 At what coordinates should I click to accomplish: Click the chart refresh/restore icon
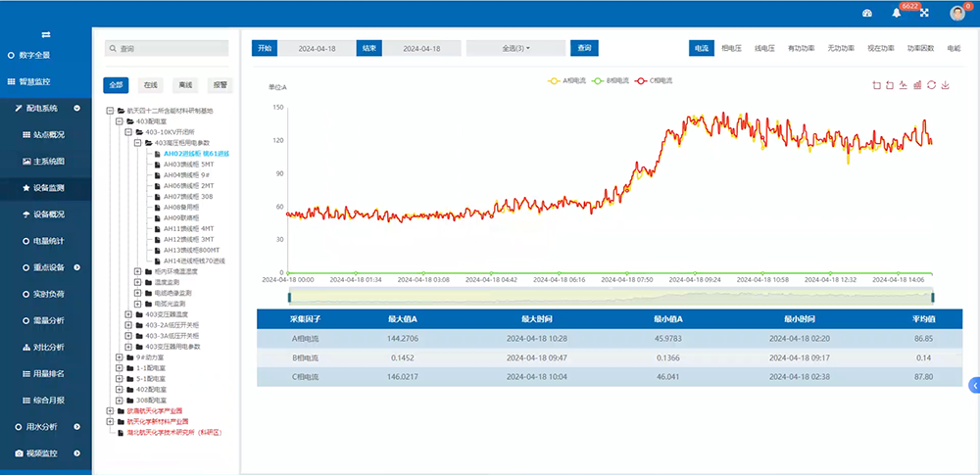(x=931, y=85)
